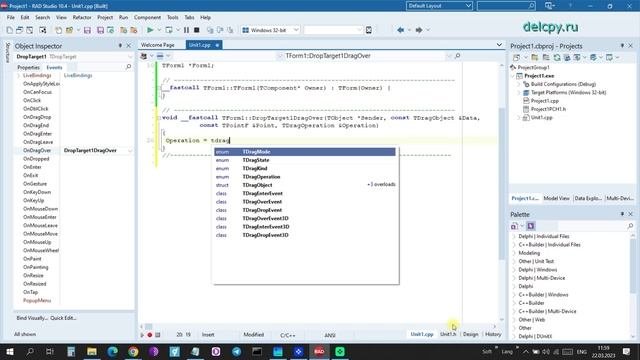Open Telegram from the taskbar

click(236, 351)
